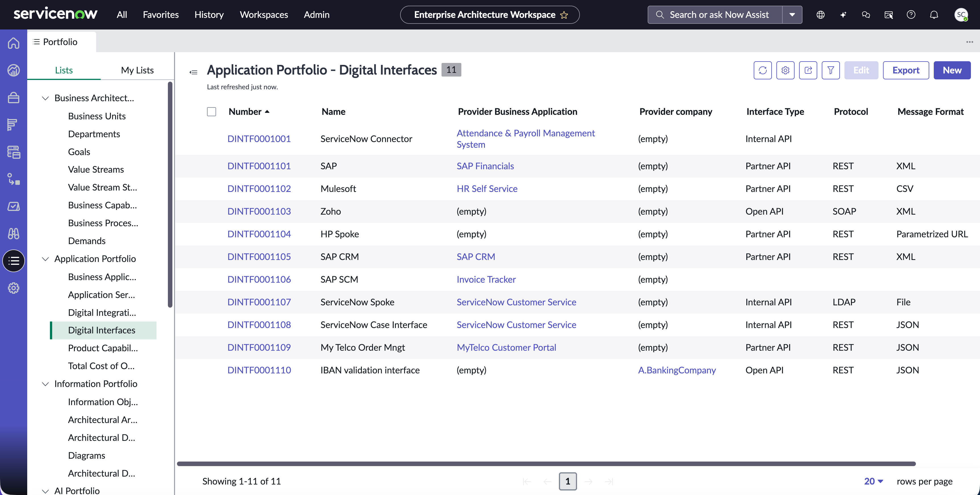Open the filter funnel icon
Image resolution: width=980 pixels, height=495 pixels.
click(831, 70)
